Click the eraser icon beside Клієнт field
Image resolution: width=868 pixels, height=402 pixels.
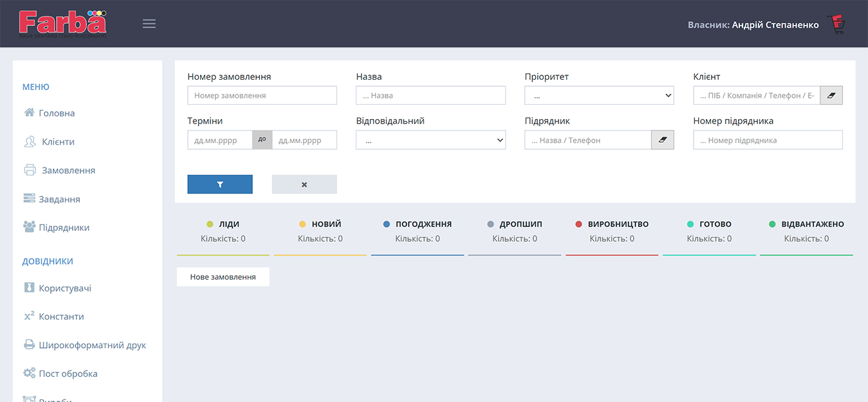click(x=831, y=95)
